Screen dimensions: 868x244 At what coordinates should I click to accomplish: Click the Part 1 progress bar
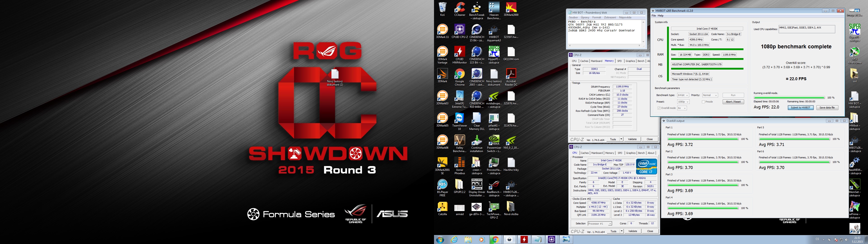(x=703, y=139)
